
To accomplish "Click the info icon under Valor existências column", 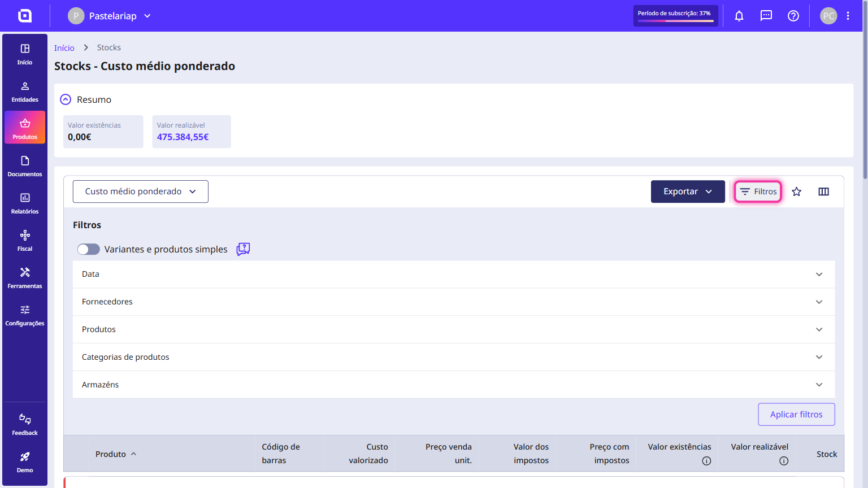I will 706,461.
